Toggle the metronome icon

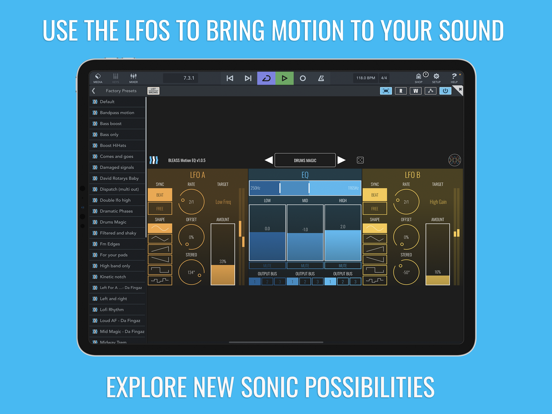321,78
